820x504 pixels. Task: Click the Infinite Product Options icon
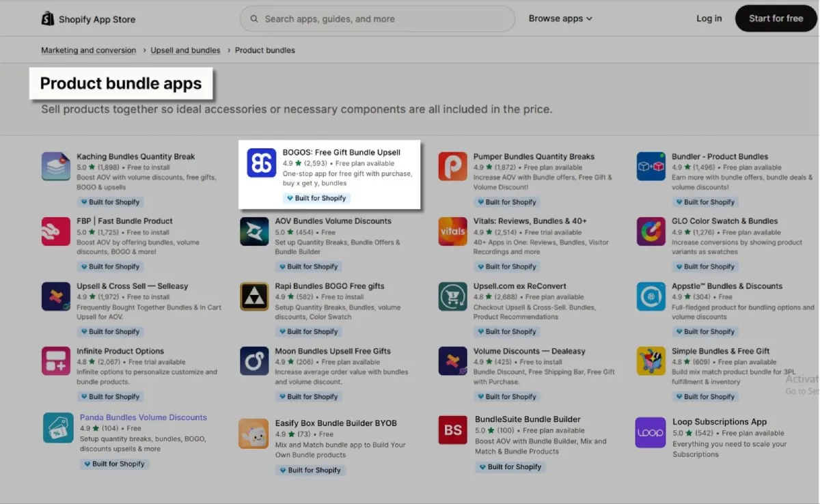pos(56,361)
